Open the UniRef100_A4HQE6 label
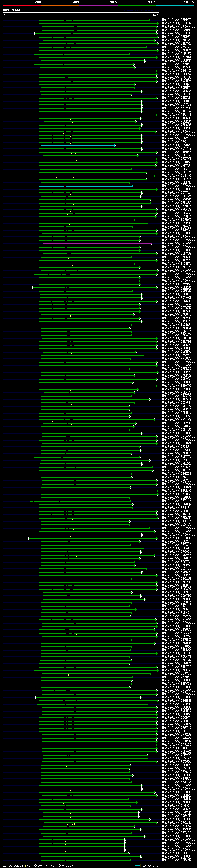The image size is (197, 868). click(177, 152)
